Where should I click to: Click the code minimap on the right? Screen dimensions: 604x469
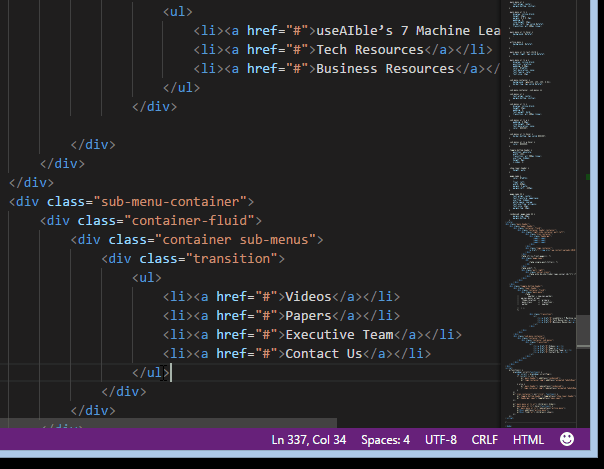point(548,200)
